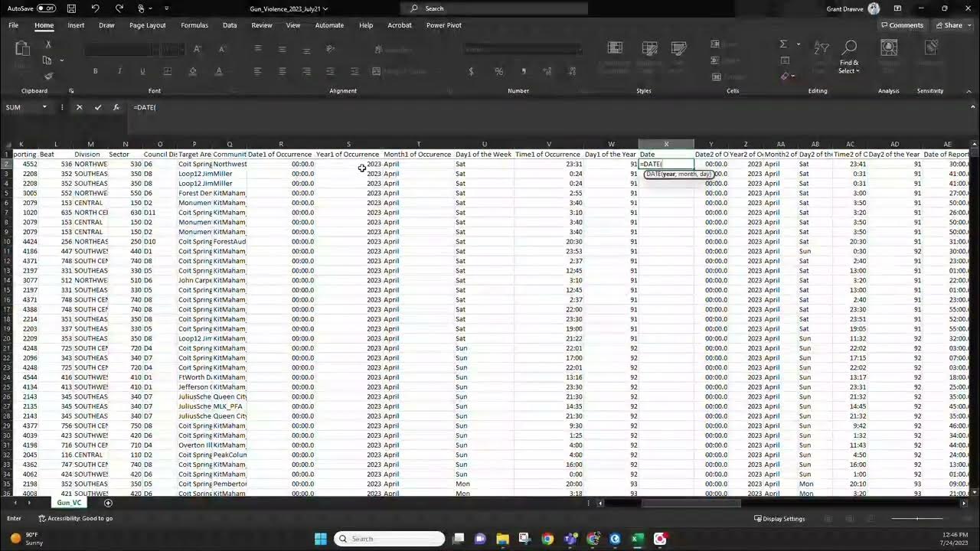The image size is (980, 551).
Task: Expand the formula bar with the chevron
Action: point(972,107)
